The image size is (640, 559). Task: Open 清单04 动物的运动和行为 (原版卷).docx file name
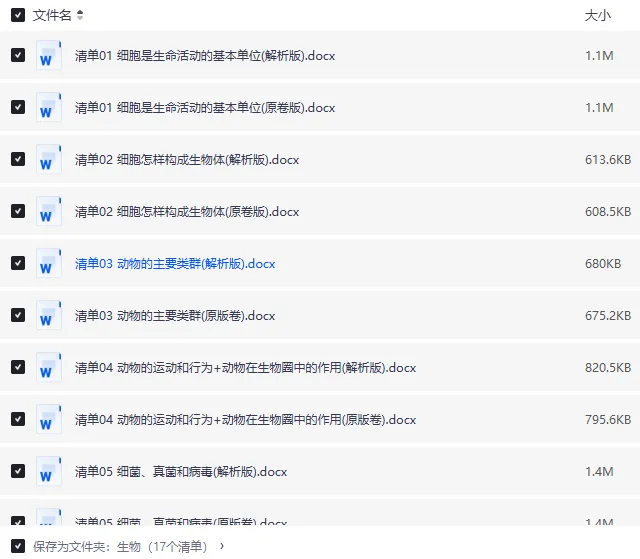245,419
